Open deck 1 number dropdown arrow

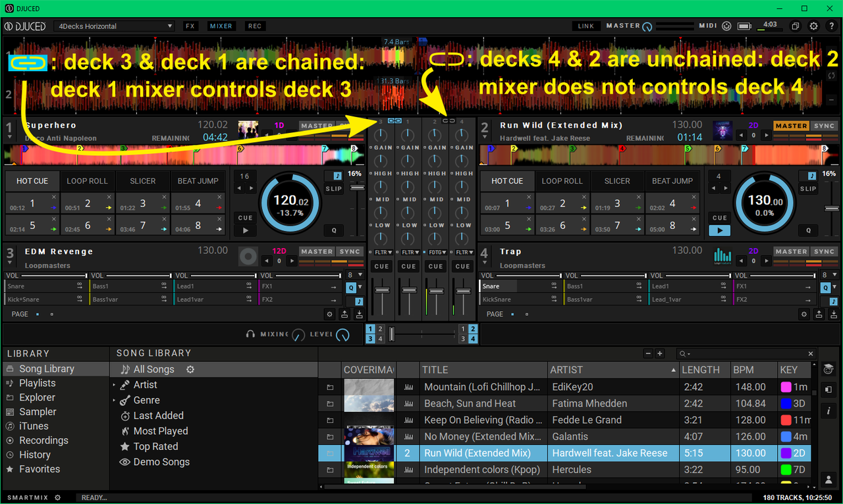point(9,137)
